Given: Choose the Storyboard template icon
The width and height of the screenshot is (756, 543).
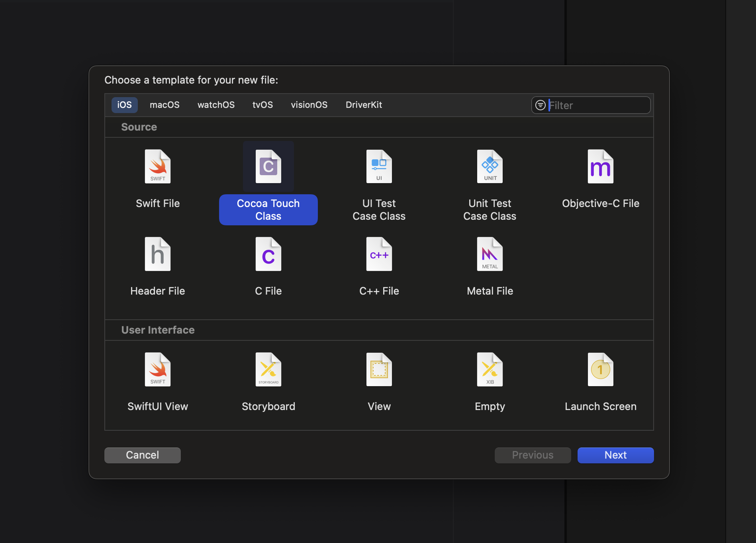Looking at the screenshot, I should (x=268, y=369).
